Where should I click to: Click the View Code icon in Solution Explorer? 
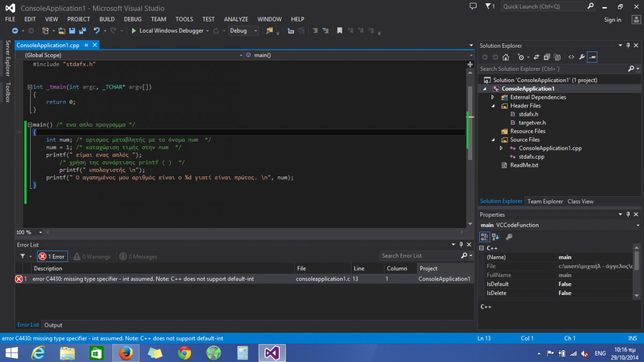571,57
